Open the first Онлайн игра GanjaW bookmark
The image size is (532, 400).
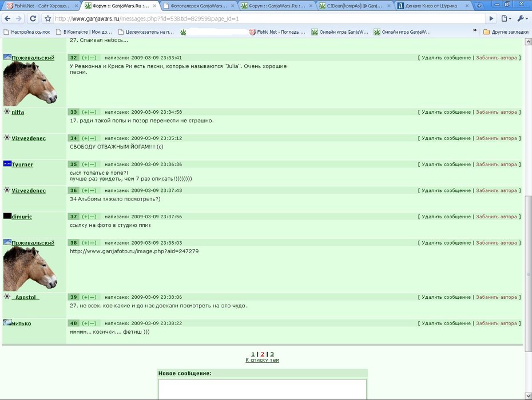[x=340, y=32]
